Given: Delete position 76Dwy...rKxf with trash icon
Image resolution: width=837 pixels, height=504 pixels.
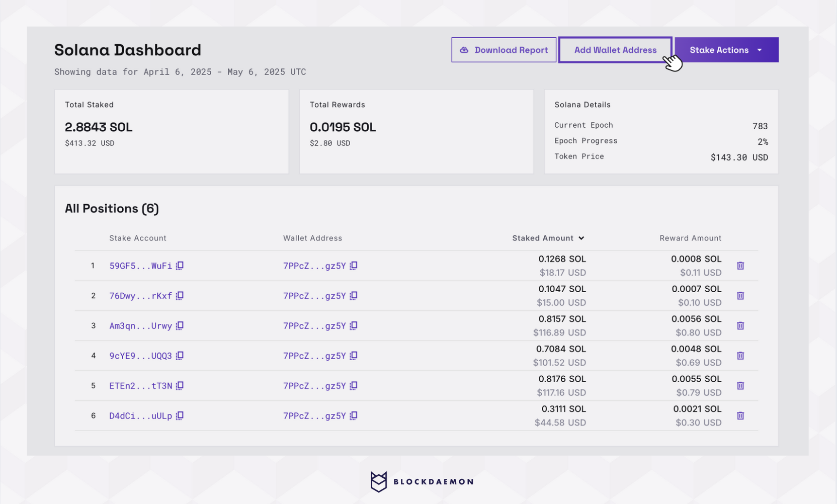Looking at the screenshot, I should pyautogui.click(x=740, y=296).
